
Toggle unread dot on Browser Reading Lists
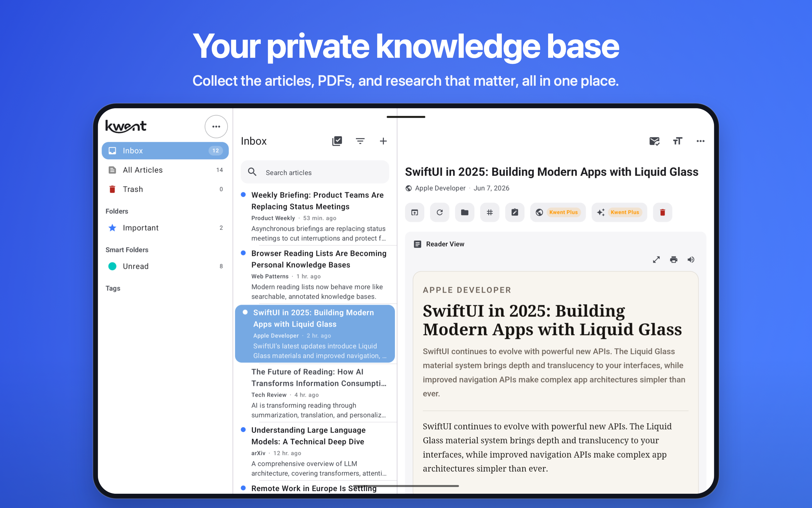coord(243,253)
